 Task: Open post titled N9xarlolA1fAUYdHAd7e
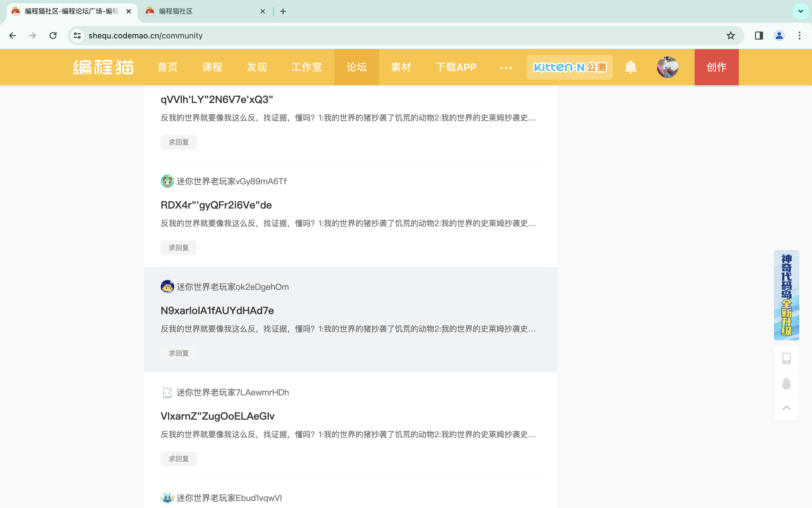[x=217, y=310]
